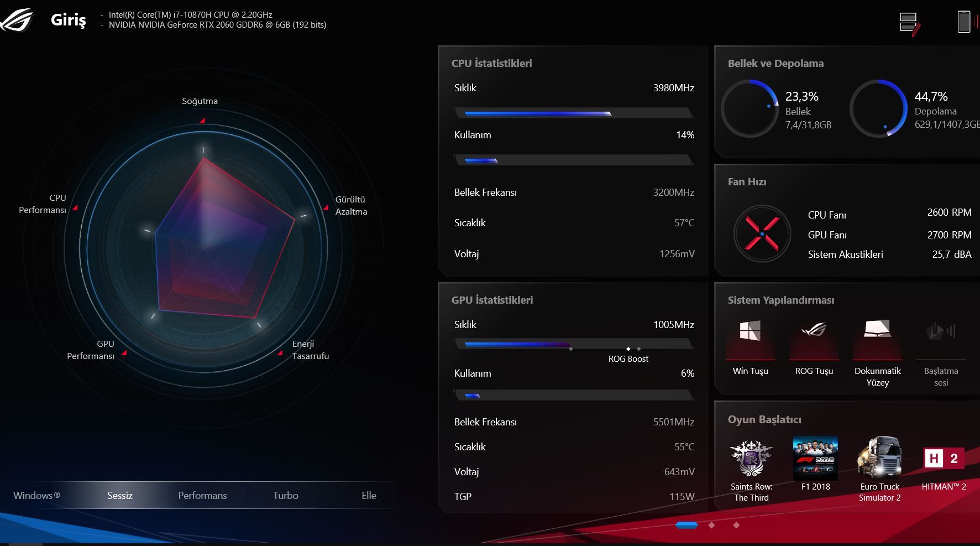980x546 pixels.
Task: Click the red fan icon under Fan Hızı
Action: coord(762,234)
